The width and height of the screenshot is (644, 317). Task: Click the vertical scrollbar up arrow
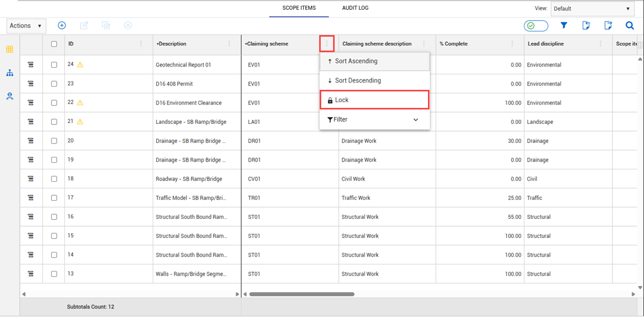(640, 59)
